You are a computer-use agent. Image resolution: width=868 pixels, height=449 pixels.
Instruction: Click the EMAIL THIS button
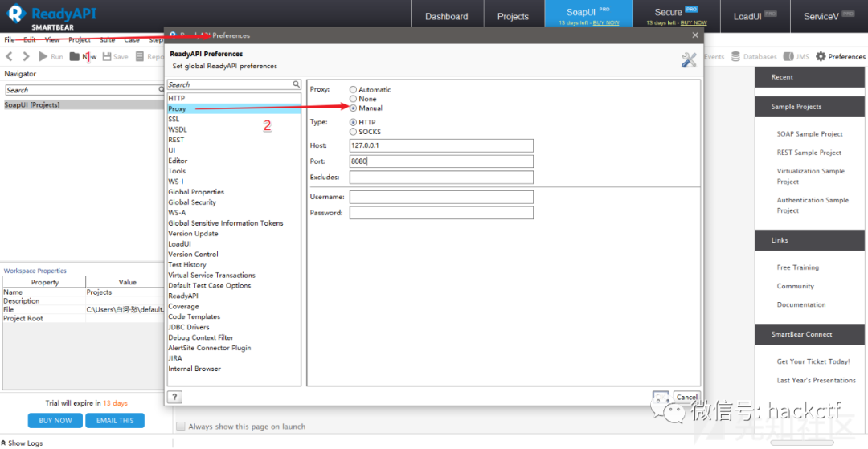[x=115, y=420]
